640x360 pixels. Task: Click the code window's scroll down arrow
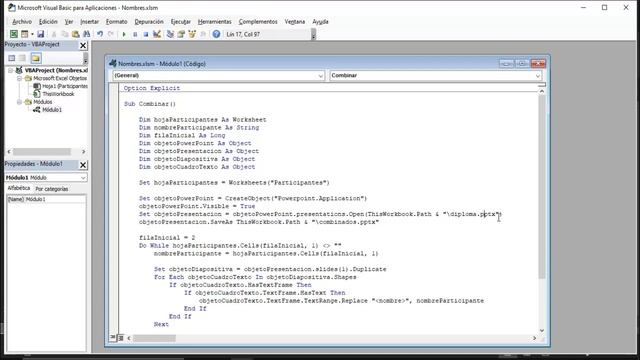tap(542, 330)
